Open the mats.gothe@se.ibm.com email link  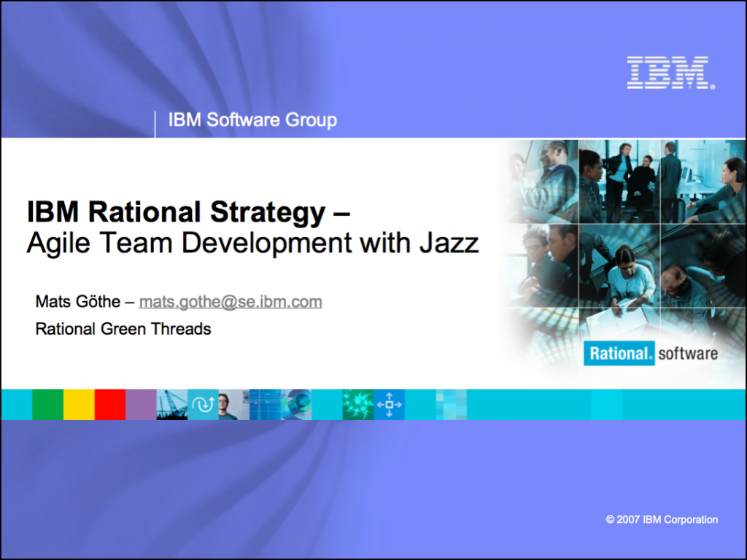231,301
